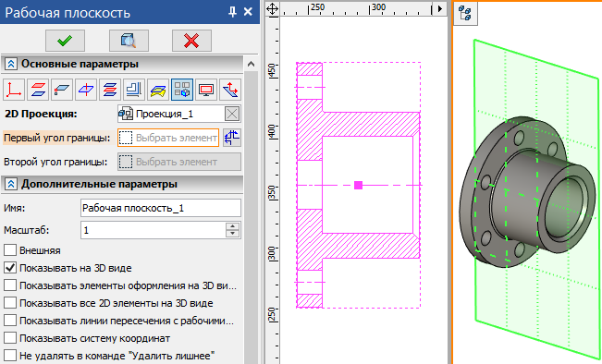The height and width of the screenshot is (364, 602).
Task: Uncheck Показывать на 3D виде
Action: point(10,268)
